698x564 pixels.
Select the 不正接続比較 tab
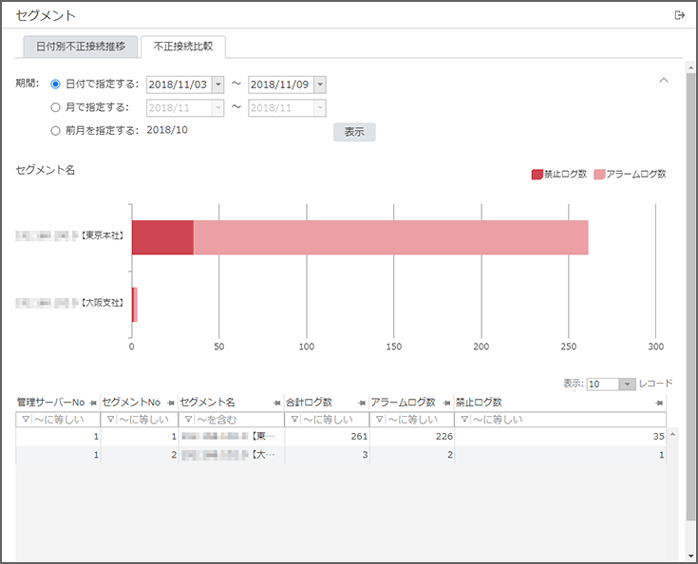pyautogui.click(x=183, y=46)
